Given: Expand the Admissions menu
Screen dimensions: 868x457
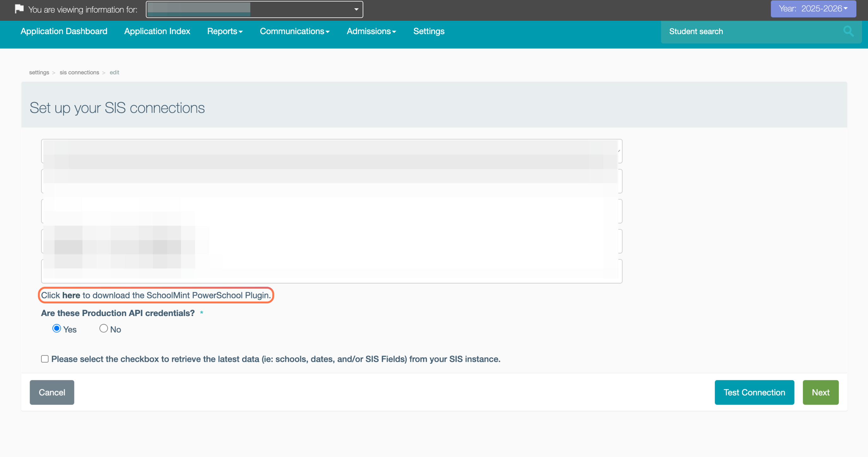Looking at the screenshot, I should 371,31.
